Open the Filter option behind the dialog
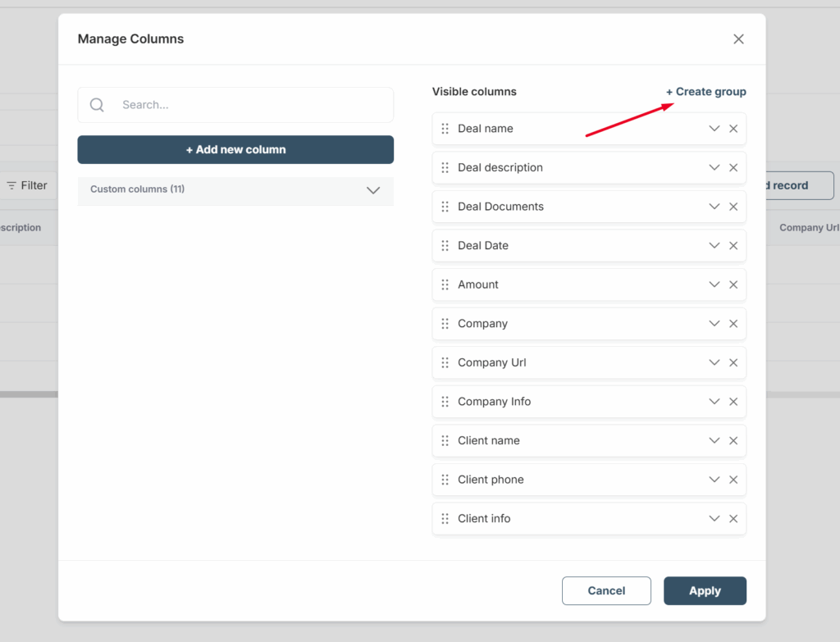 (x=27, y=185)
